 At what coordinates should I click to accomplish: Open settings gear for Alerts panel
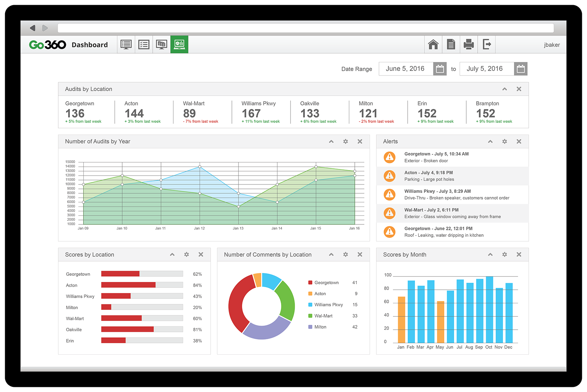tap(504, 142)
